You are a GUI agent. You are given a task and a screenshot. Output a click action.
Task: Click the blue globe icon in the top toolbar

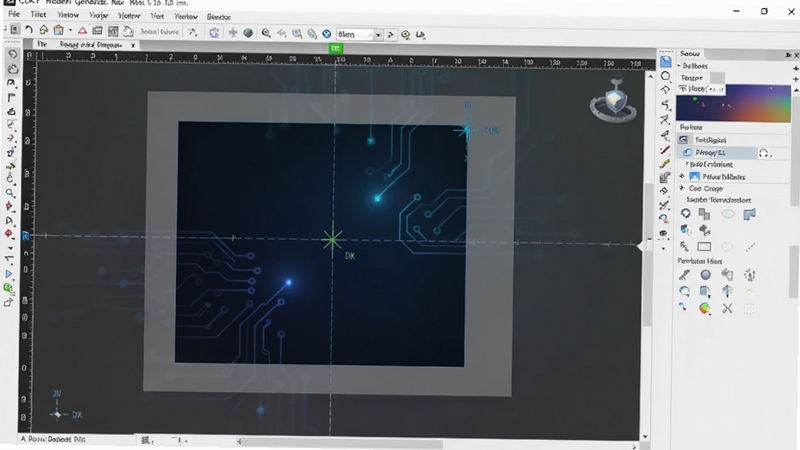click(x=327, y=34)
